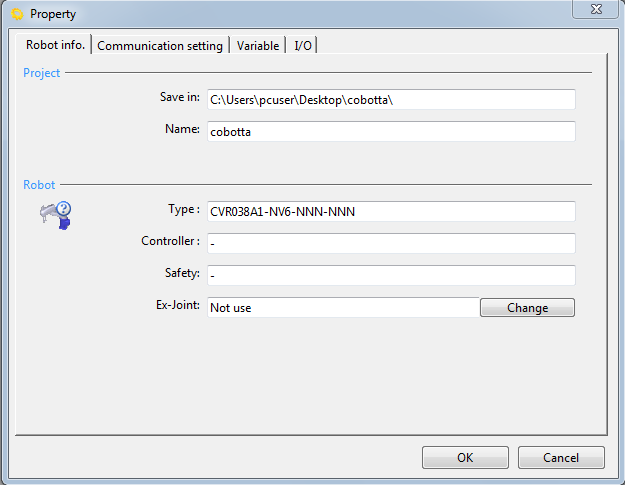Select the Variable tab
Screen dimensions: 625x485
[258, 46]
